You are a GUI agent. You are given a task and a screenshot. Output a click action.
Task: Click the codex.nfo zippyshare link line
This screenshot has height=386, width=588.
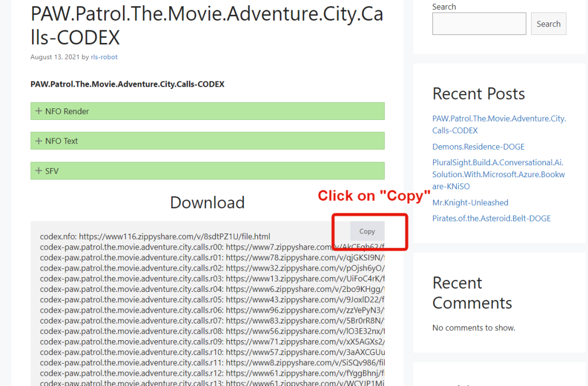point(155,236)
